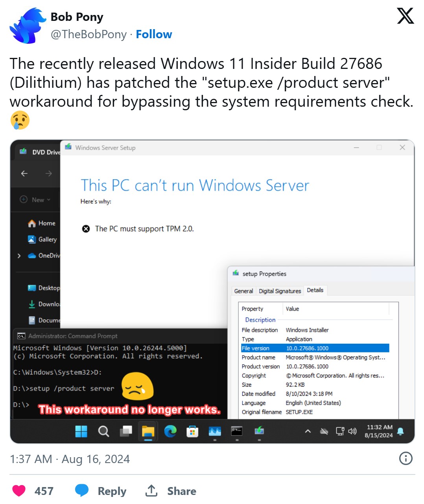Show hidden icons via the tray chevron
This screenshot has height=504, width=424.
[x=308, y=431]
